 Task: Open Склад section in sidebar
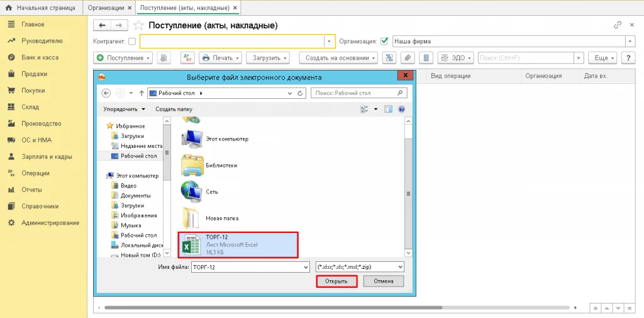tap(30, 107)
